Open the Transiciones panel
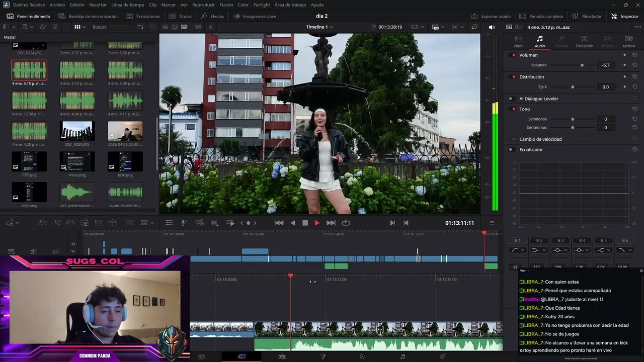The image size is (644, 362). [143, 16]
